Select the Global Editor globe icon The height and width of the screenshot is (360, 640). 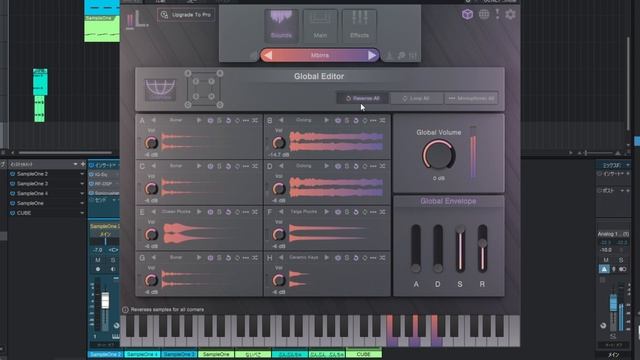[160, 89]
